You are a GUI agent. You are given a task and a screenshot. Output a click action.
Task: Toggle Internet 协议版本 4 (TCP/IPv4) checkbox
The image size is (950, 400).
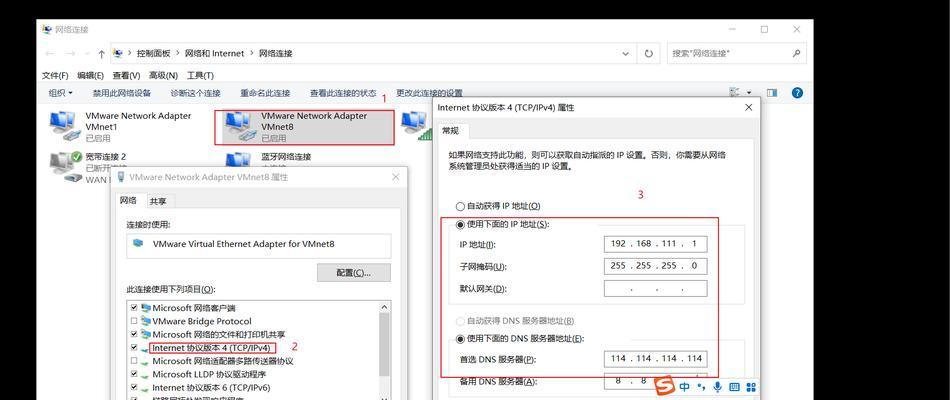coord(134,348)
